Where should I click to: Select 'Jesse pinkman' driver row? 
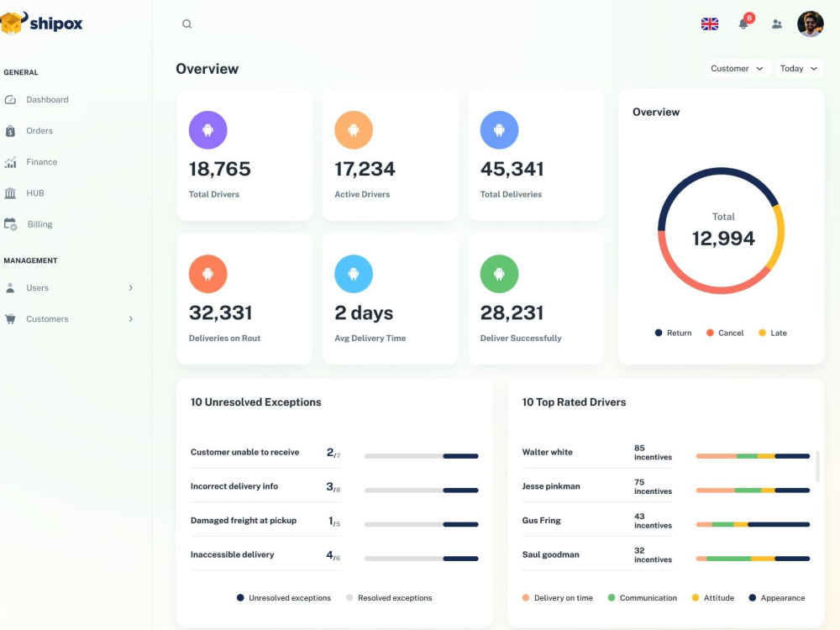[x=551, y=486]
